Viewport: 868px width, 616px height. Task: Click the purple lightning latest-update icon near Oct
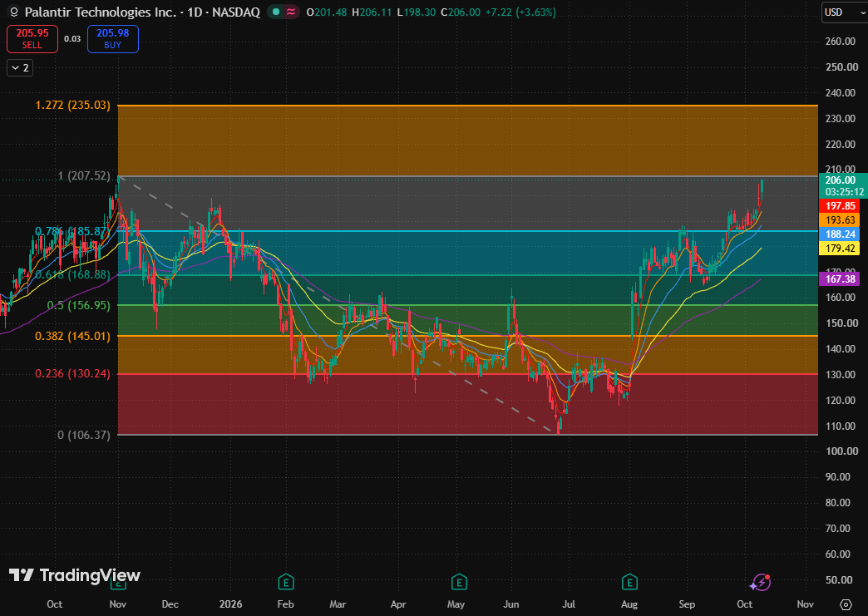tap(760, 582)
